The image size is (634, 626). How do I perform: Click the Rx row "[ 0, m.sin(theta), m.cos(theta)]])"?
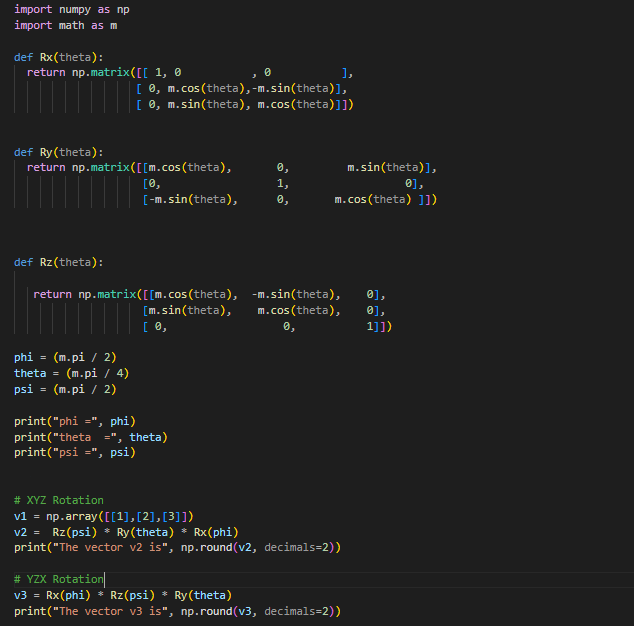pos(245,105)
